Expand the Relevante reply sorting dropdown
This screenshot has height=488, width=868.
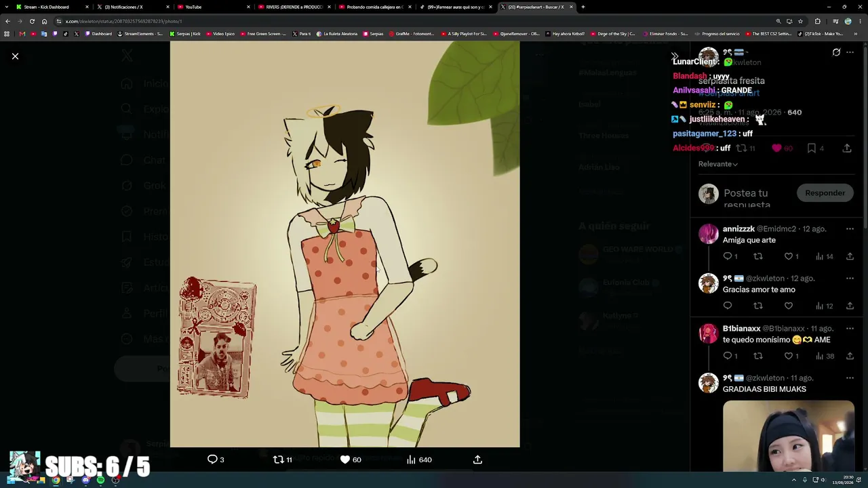point(718,164)
